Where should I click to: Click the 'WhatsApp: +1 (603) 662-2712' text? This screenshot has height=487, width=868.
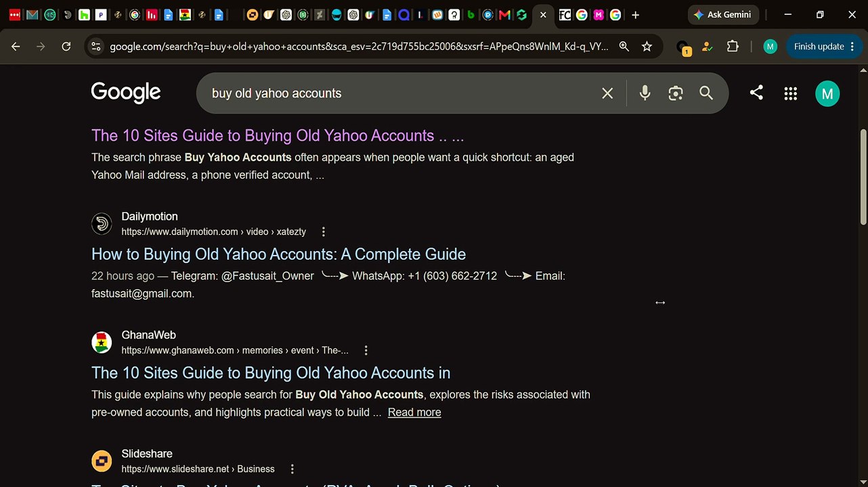pyautogui.click(x=425, y=276)
